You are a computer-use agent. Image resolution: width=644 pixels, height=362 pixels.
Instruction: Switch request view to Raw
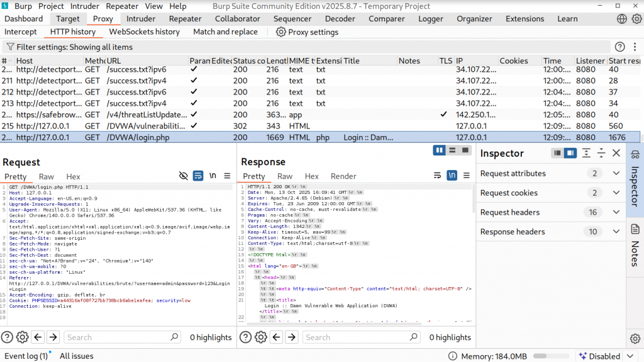47,176
